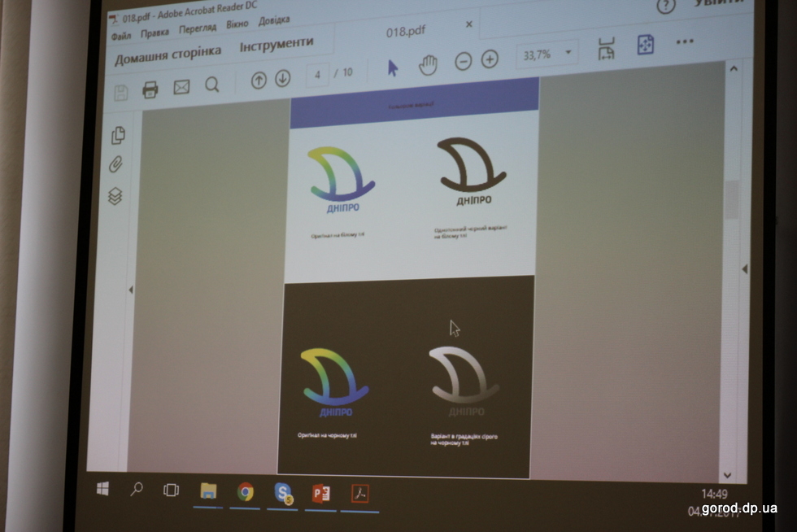
Task: Expand the left navigation pane arrow
Action: click(x=131, y=290)
